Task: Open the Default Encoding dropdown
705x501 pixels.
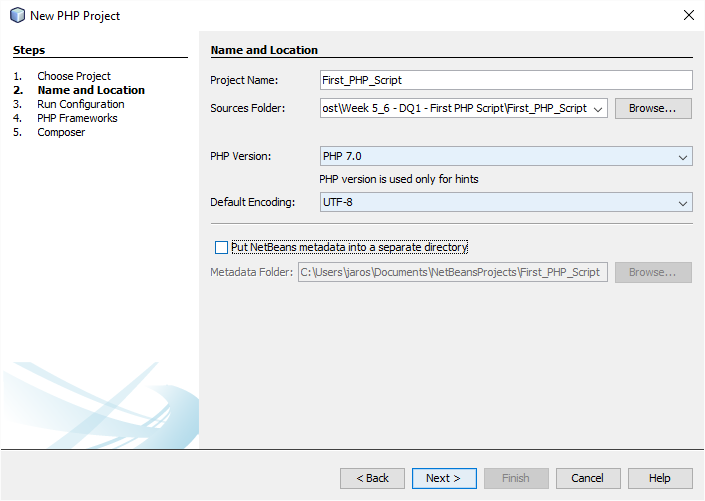Action: 506,202
